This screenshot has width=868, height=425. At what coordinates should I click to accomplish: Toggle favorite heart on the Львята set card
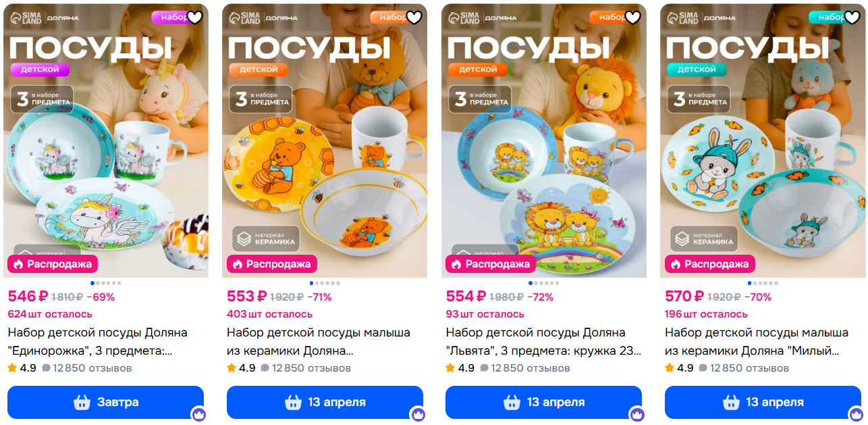click(632, 18)
